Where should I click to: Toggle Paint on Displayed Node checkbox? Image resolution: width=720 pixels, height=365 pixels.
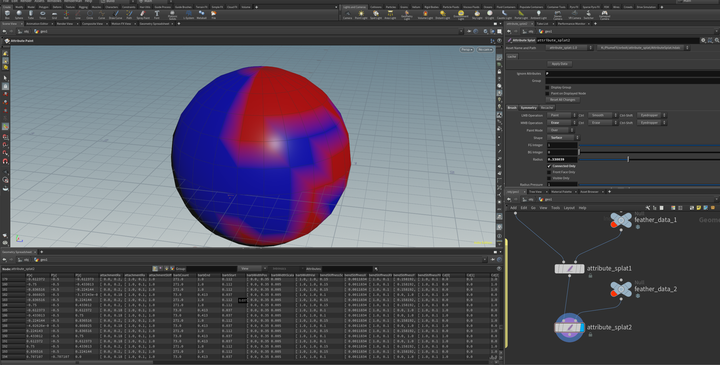click(x=547, y=93)
